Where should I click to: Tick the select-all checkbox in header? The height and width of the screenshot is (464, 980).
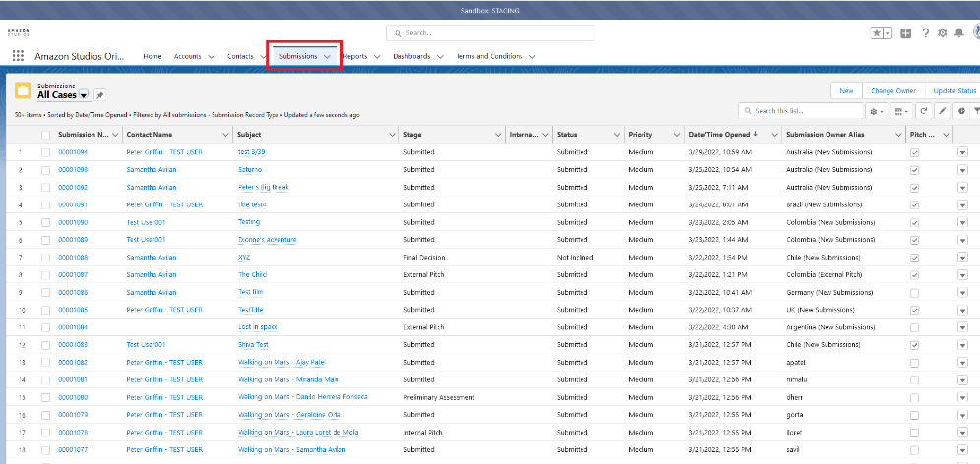45,135
